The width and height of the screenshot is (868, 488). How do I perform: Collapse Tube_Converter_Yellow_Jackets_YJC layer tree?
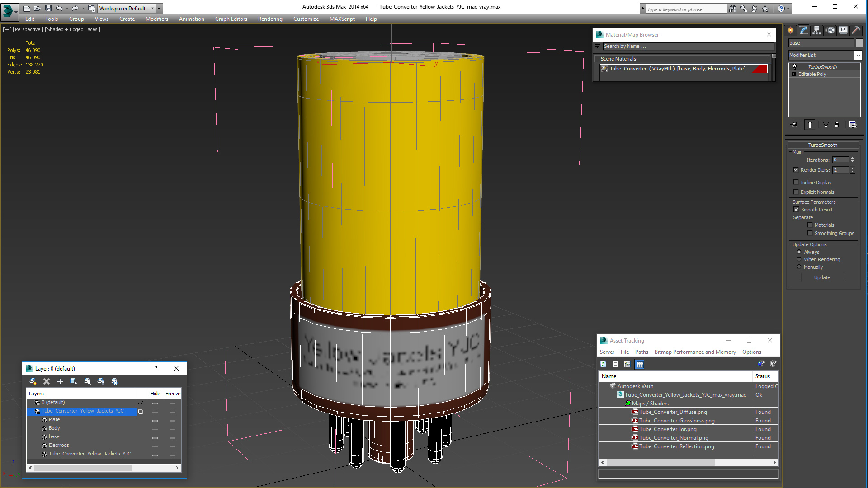[30, 411]
